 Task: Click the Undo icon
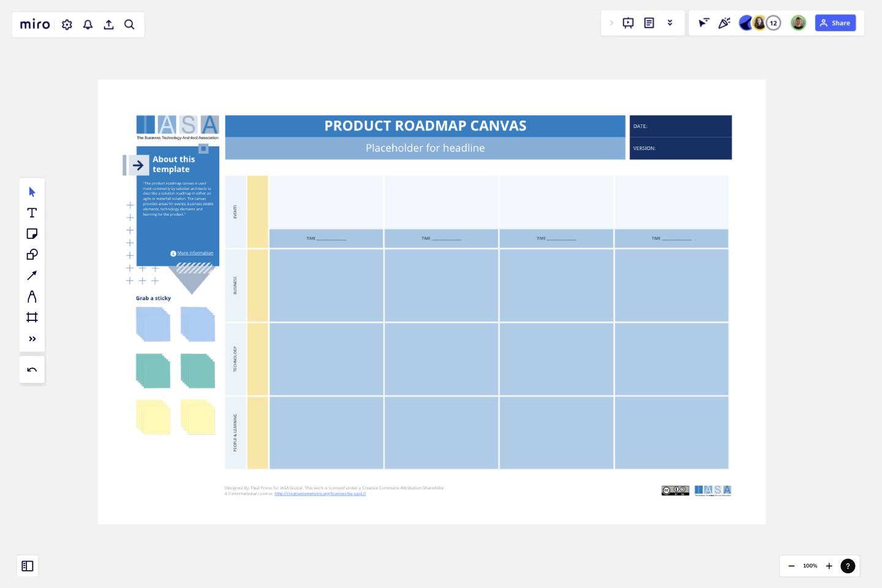[32, 369]
